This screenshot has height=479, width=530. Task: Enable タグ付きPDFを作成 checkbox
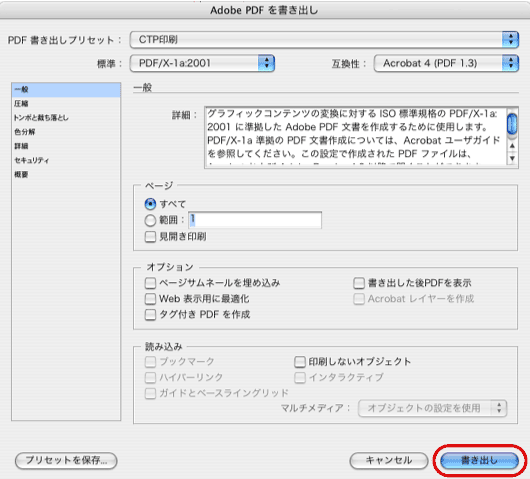coord(150,315)
